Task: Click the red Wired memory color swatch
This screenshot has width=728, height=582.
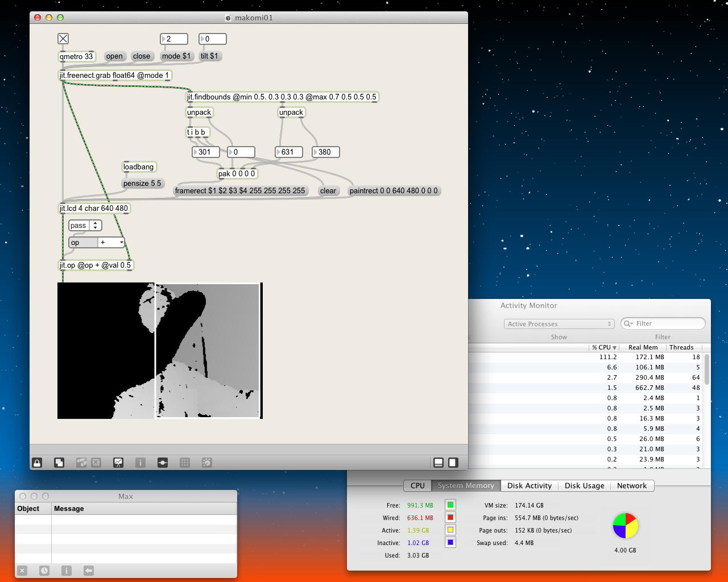Action: (x=450, y=517)
